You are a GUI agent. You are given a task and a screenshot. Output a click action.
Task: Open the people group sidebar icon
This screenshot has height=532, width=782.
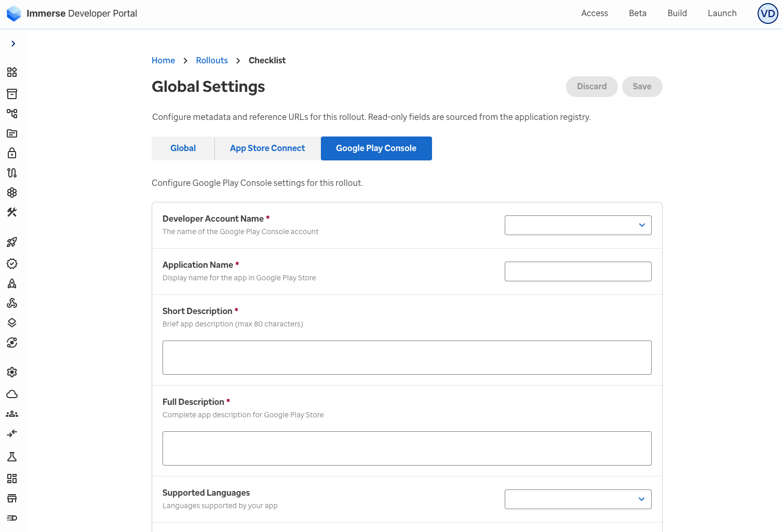tap(12, 414)
